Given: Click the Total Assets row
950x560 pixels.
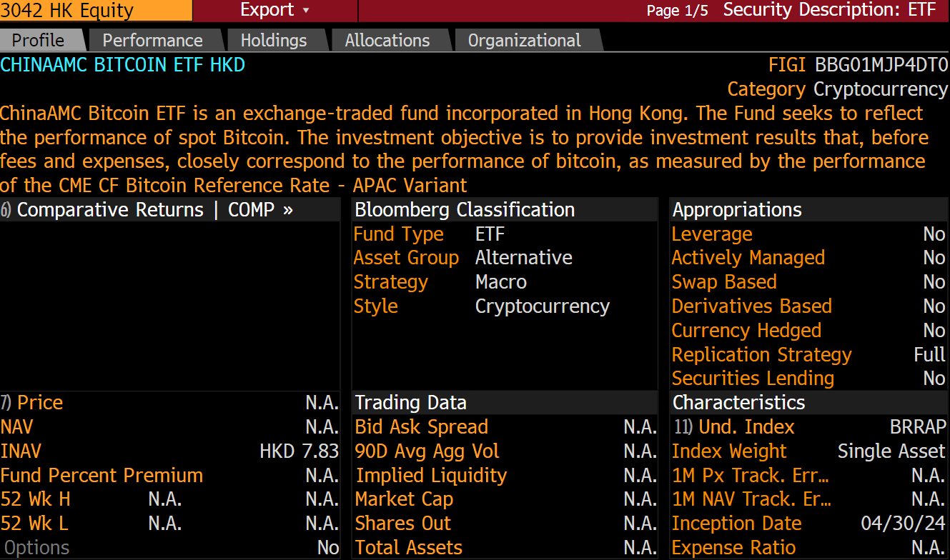Looking at the screenshot, I should pos(505,548).
